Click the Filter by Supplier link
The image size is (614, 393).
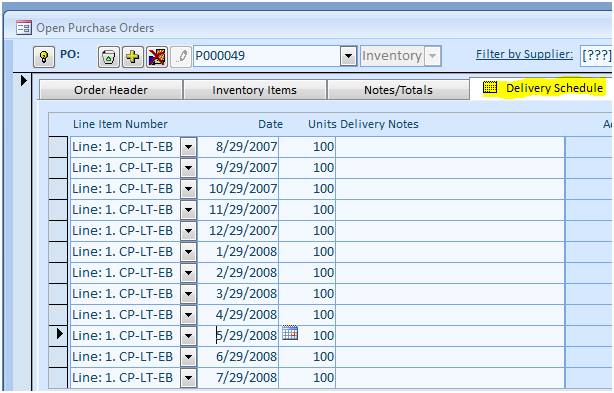tap(524, 54)
